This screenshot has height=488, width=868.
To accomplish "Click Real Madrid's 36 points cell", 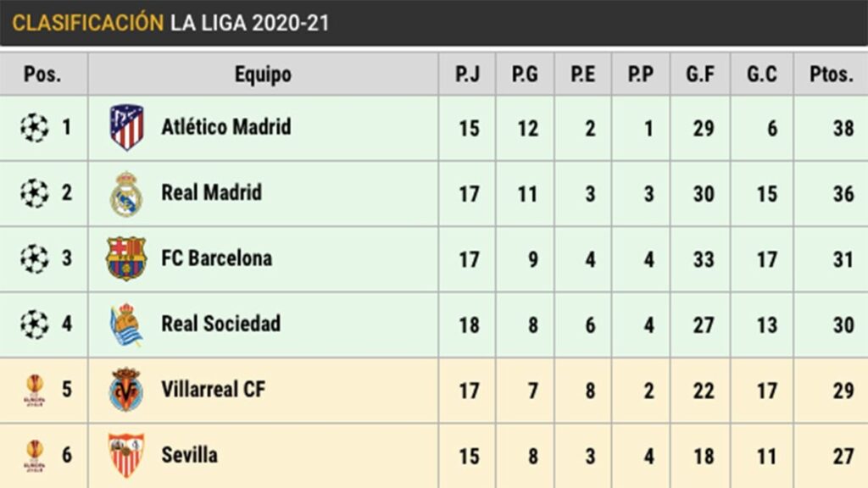I will tap(843, 194).
